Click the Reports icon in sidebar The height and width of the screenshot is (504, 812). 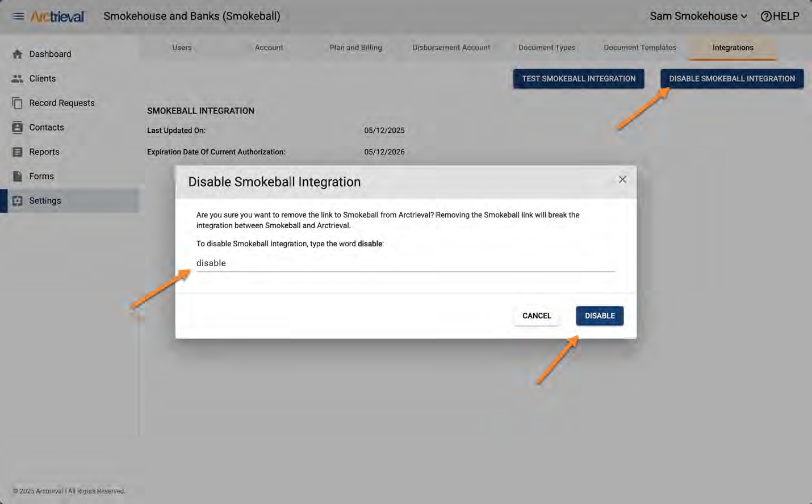coord(18,152)
